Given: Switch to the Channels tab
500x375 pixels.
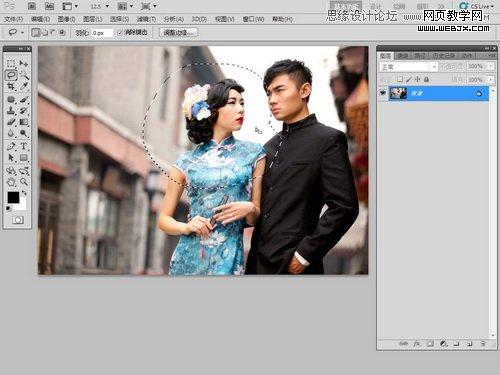Looking at the screenshot, I should coord(403,56).
